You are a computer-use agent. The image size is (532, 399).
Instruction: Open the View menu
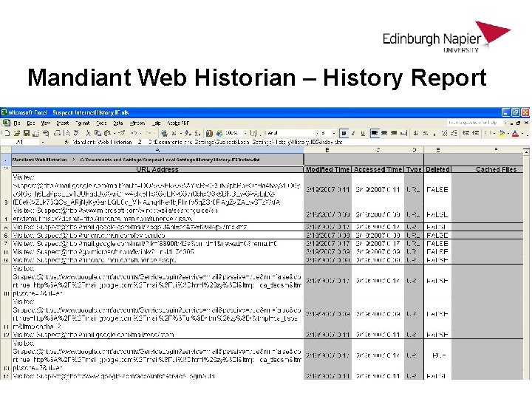[46, 123]
